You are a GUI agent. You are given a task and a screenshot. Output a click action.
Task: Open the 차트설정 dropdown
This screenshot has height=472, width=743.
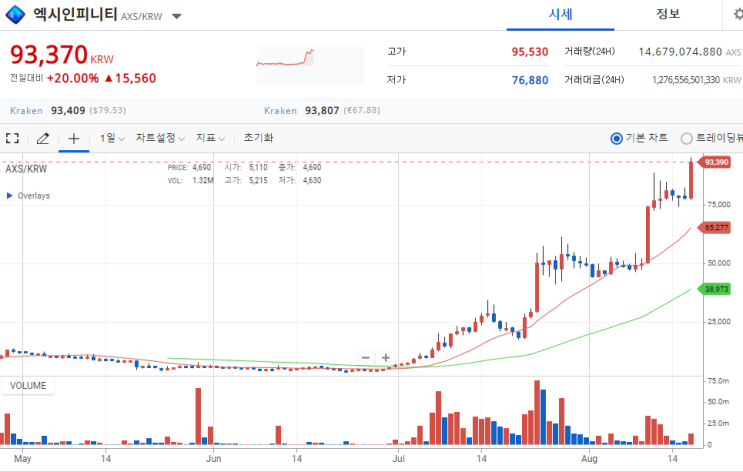point(160,138)
